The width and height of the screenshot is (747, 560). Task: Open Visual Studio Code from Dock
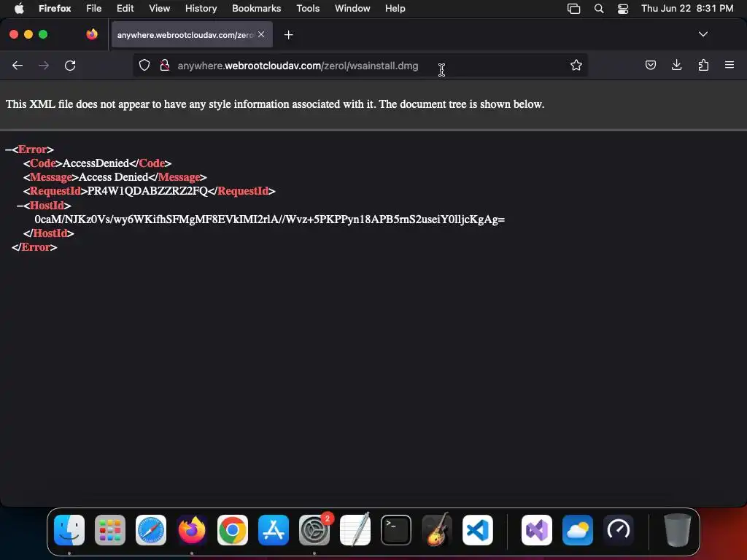(x=478, y=530)
